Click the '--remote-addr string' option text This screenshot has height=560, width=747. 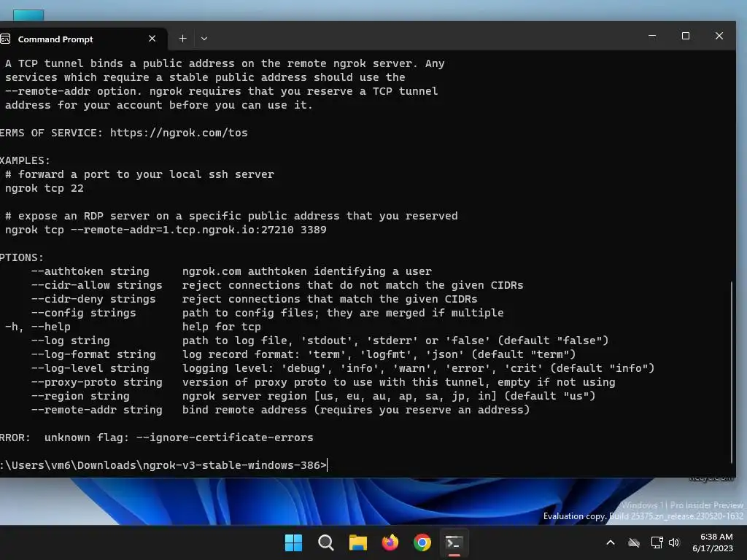97,410
